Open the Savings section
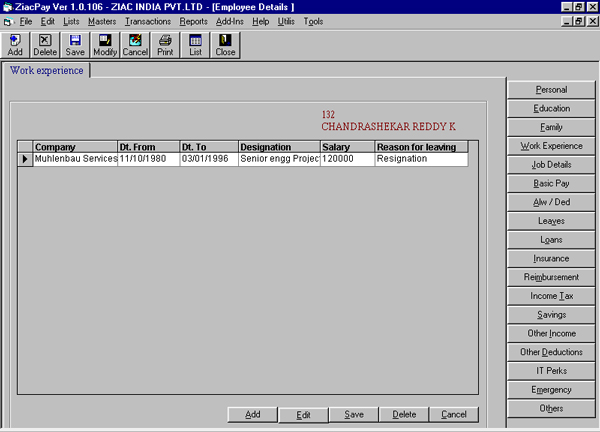600x432 pixels. tap(551, 315)
